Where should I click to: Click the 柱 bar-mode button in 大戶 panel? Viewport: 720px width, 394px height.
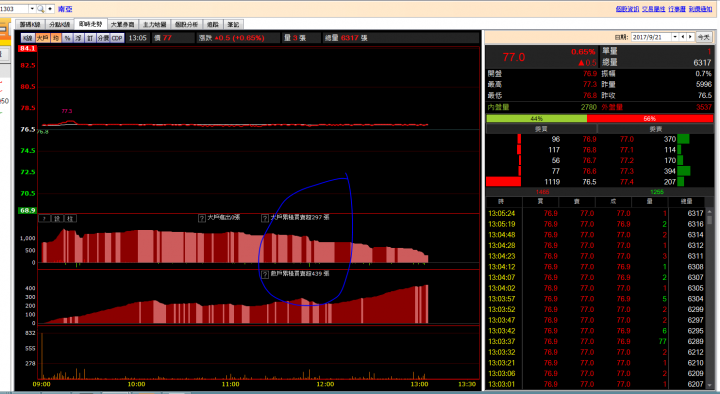point(70,219)
